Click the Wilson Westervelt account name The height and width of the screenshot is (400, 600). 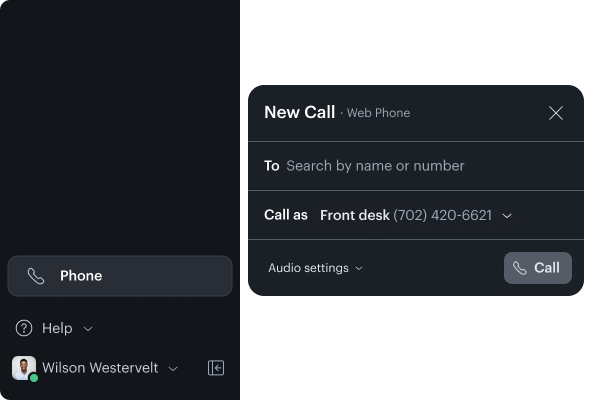[100, 368]
